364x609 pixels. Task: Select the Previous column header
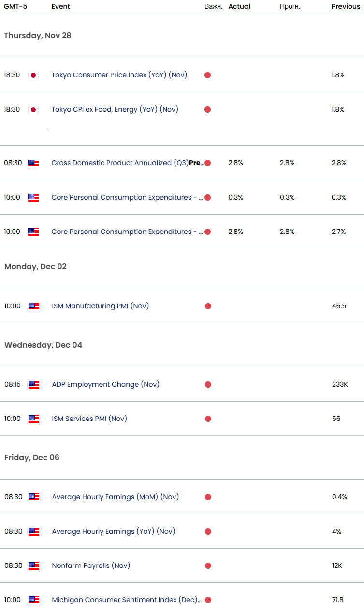click(346, 6)
